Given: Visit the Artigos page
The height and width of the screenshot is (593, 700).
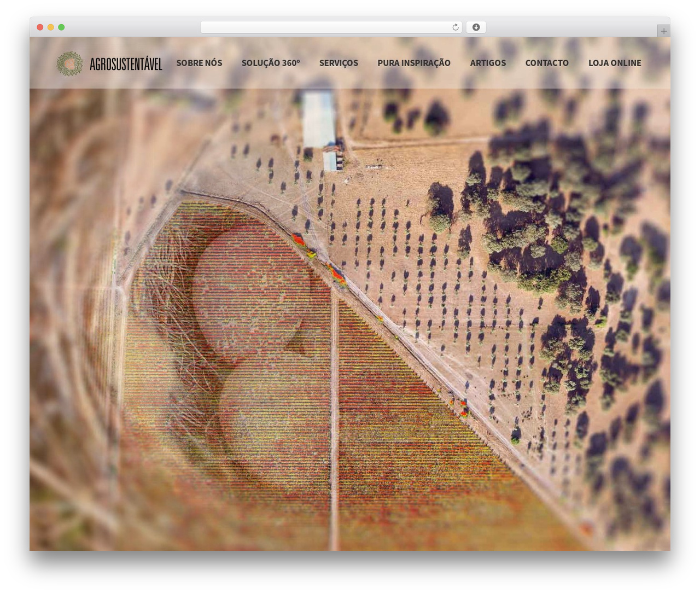Looking at the screenshot, I should pos(488,63).
